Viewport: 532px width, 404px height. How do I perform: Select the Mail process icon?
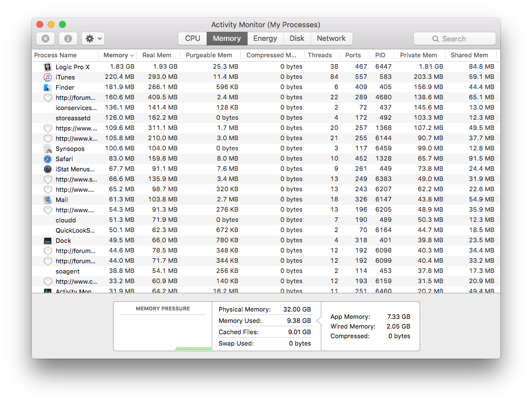pyautogui.click(x=48, y=200)
